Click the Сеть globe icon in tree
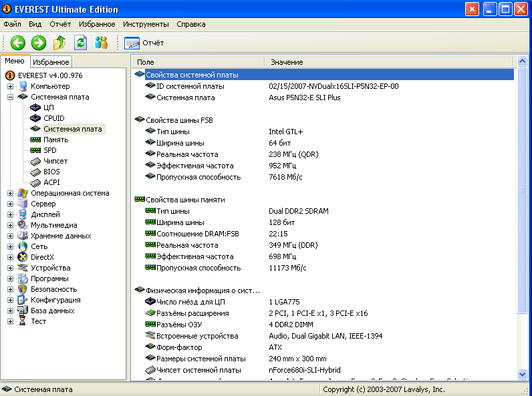Screen dimensions: 532x396 [x=23, y=246]
